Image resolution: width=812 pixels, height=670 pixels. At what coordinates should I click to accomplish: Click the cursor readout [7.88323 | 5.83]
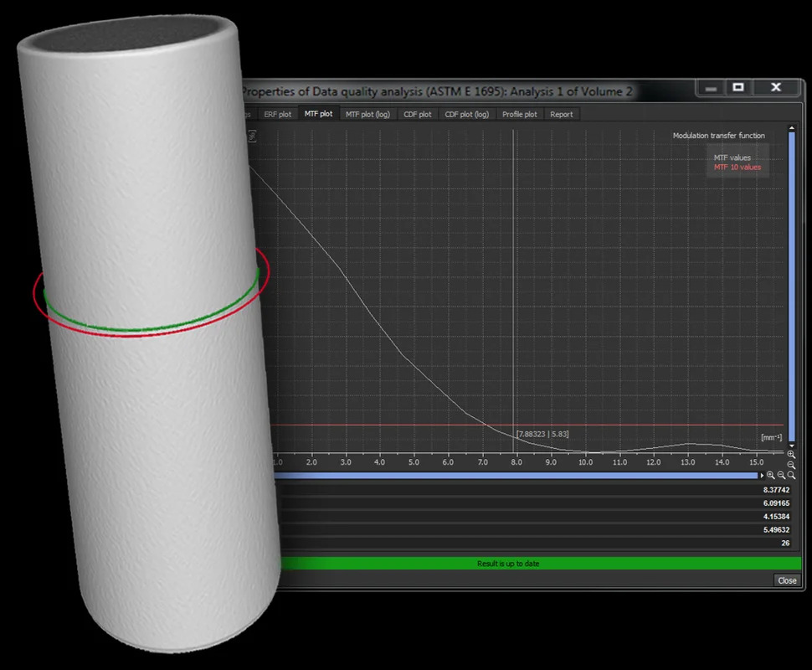(x=542, y=434)
